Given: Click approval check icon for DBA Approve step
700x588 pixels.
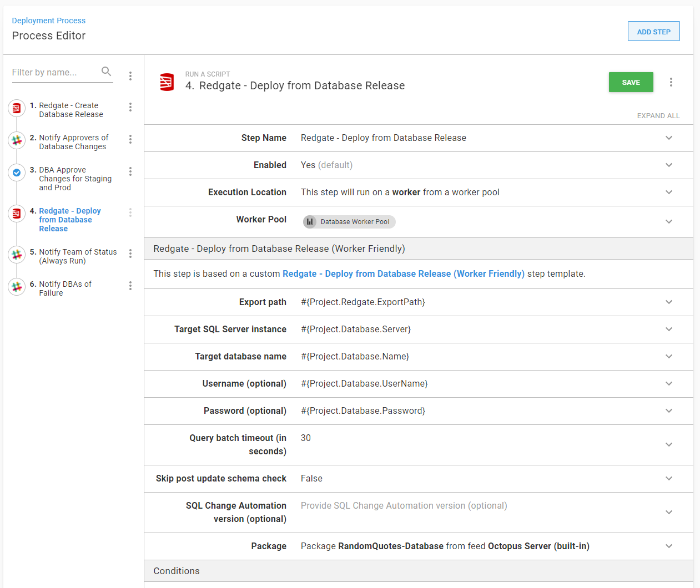Looking at the screenshot, I should pos(17,173).
